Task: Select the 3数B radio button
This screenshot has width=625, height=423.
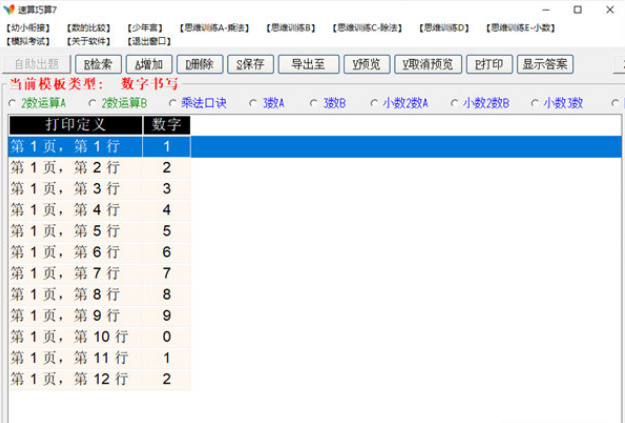Action: coord(314,103)
